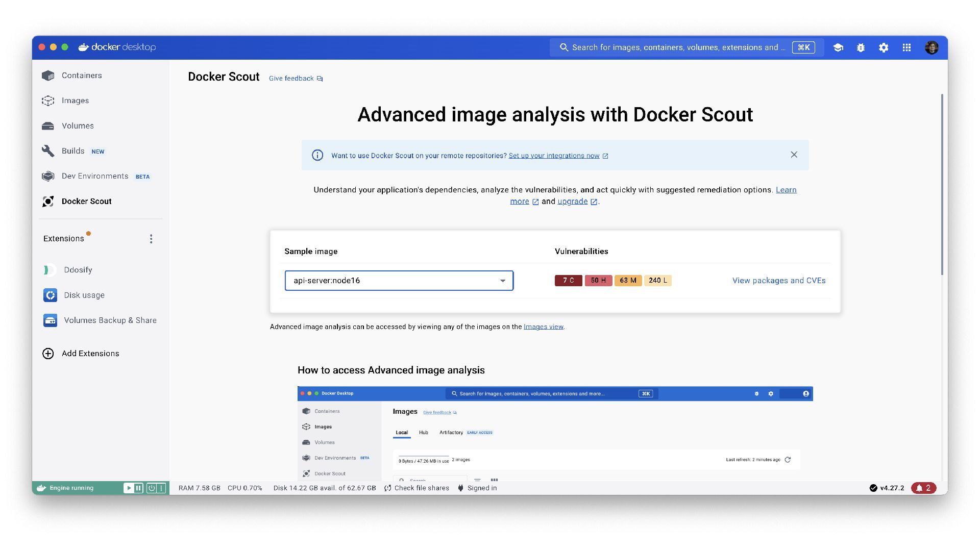This screenshot has height=551, width=980.
Task: Dismiss the remote repositories info banner
Action: point(794,155)
